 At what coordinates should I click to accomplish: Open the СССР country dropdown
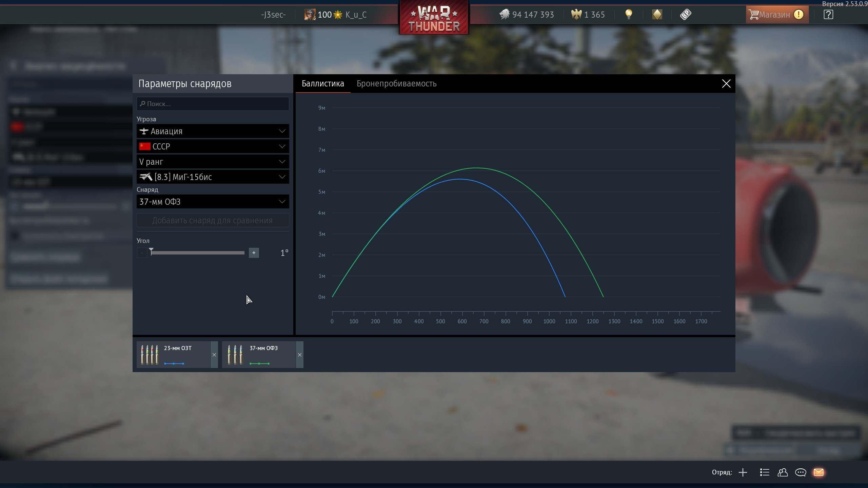(x=213, y=146)
